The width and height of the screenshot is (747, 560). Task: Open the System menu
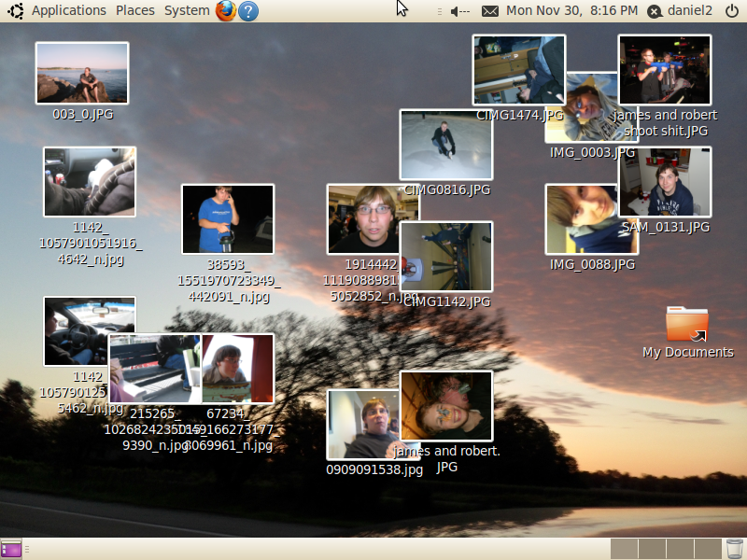(x=187, y=10)
